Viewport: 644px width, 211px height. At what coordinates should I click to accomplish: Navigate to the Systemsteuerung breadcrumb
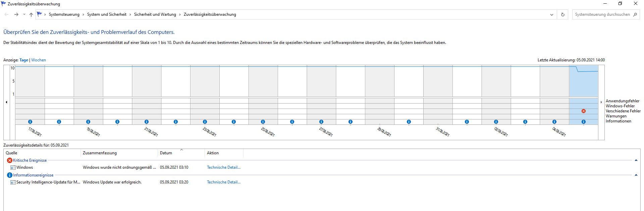click(x=64, y=14)
